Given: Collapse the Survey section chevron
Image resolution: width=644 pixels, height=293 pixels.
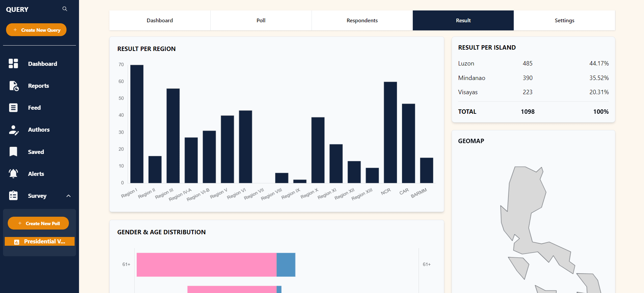Looking at the screenshot, I should tap(69, 196).
